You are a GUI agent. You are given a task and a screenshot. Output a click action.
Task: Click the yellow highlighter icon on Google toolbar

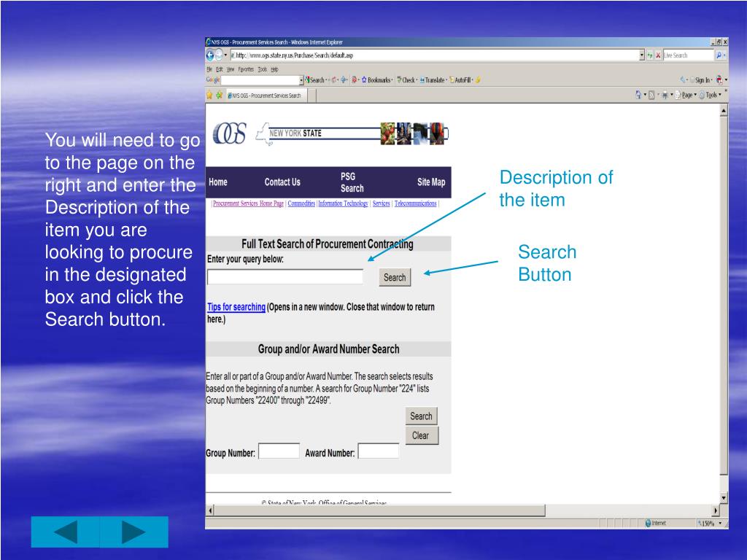click(x=478, y=80)
